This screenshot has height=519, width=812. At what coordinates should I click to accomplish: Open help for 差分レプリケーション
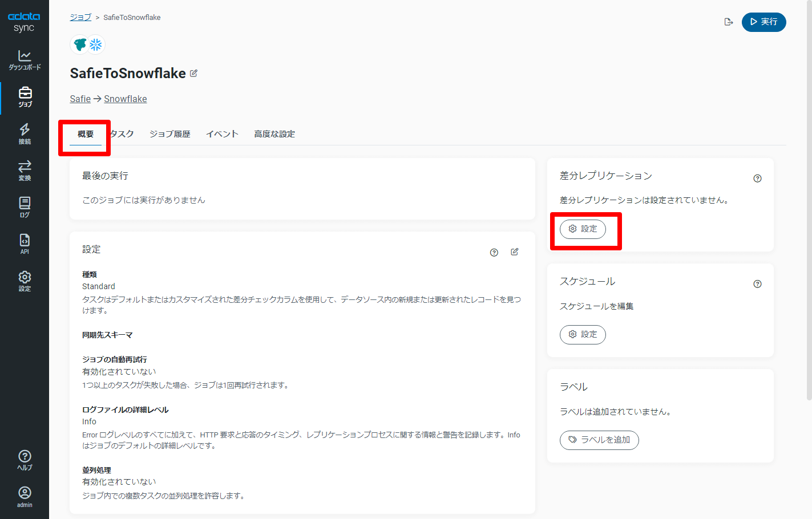(x=757, y=179)
